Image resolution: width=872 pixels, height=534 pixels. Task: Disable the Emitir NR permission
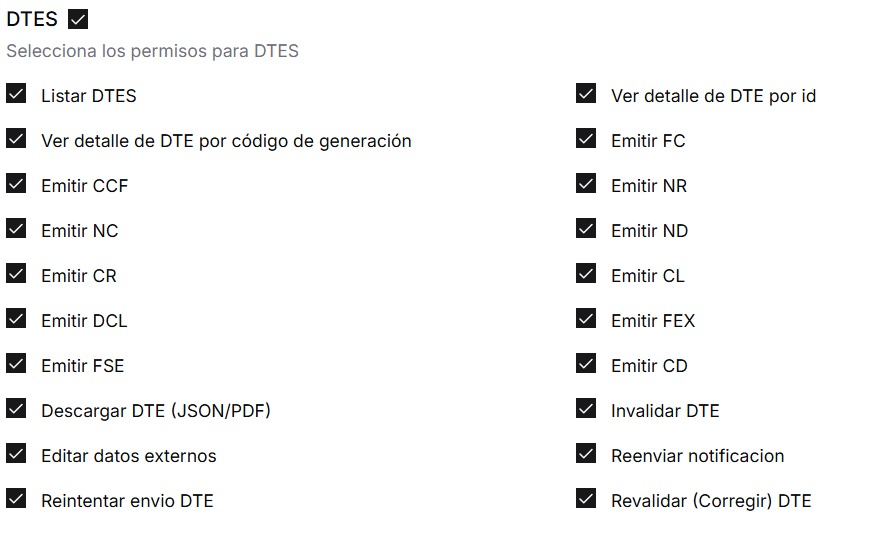coord(586,184)
